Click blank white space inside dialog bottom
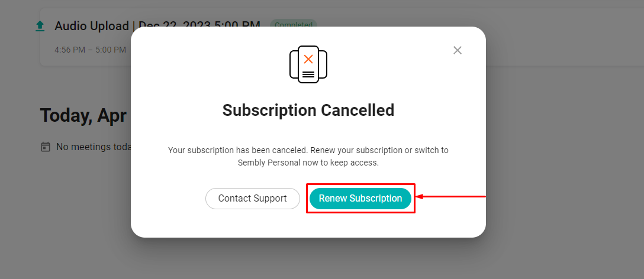Screen dimensions: 644x279 (308, 225)
